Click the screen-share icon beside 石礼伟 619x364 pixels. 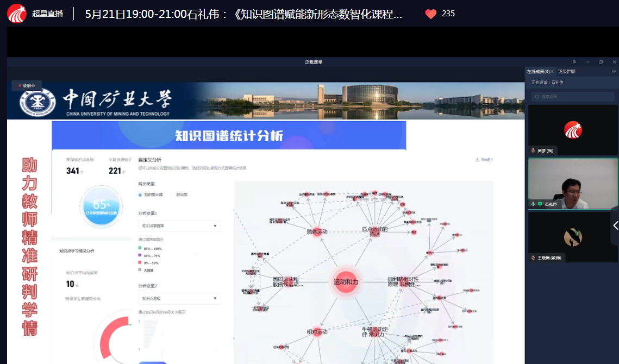click(x=540, y=204)
